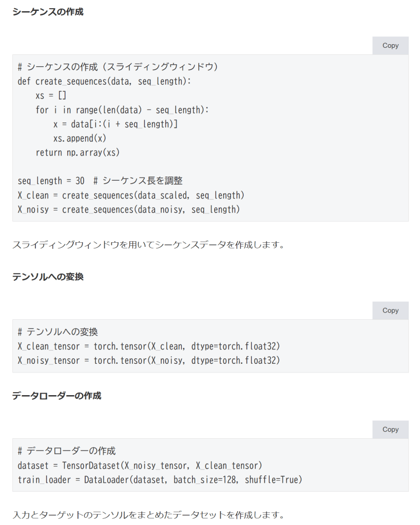Image resolution: width=420 pixels, height=525 pixels.
Task: Click the シーケンスの作成 section heading
Action: pos(48,12)
